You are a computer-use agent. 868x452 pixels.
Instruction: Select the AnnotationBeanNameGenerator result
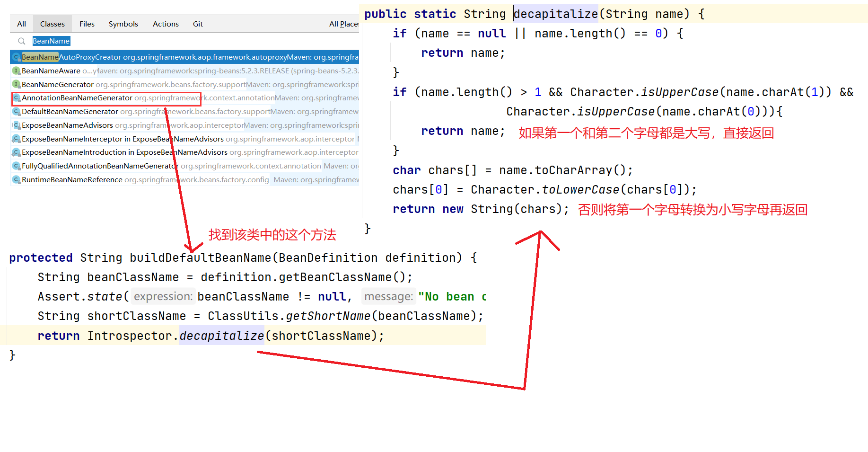tap(184, 98)
